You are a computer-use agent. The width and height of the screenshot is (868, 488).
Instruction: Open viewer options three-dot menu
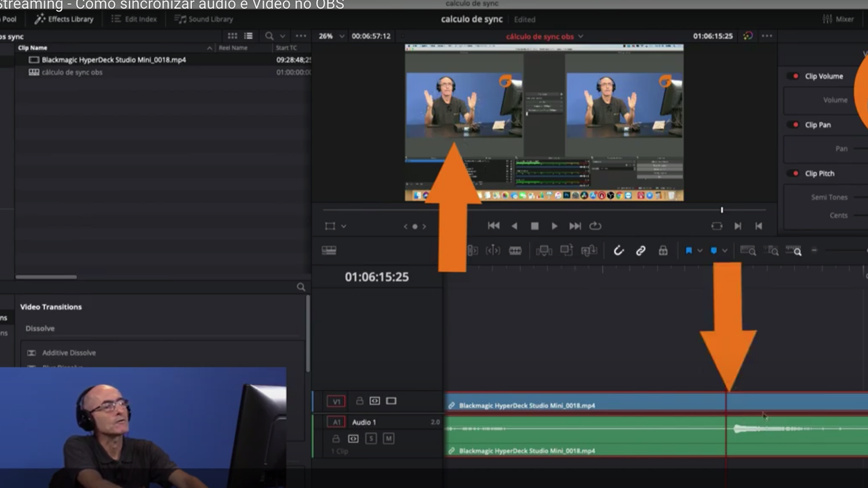pyautogui.click(x=767, y=36)
